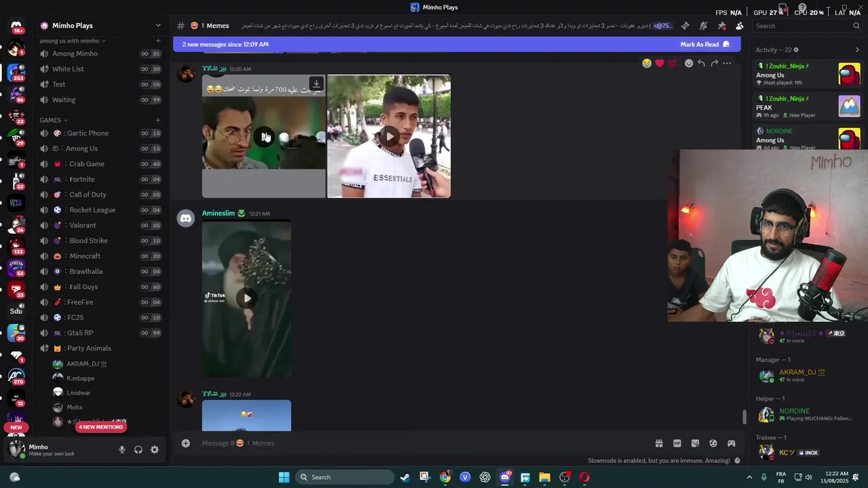
Task: Open File Explorer from the taskbar
Action: [x=545, y=477]
